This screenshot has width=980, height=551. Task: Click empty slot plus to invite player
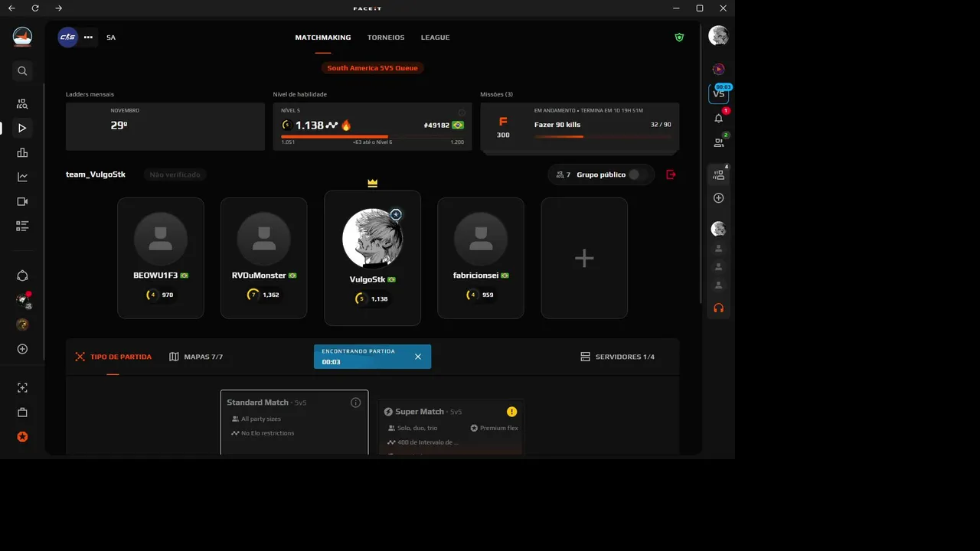pos(584,258)
